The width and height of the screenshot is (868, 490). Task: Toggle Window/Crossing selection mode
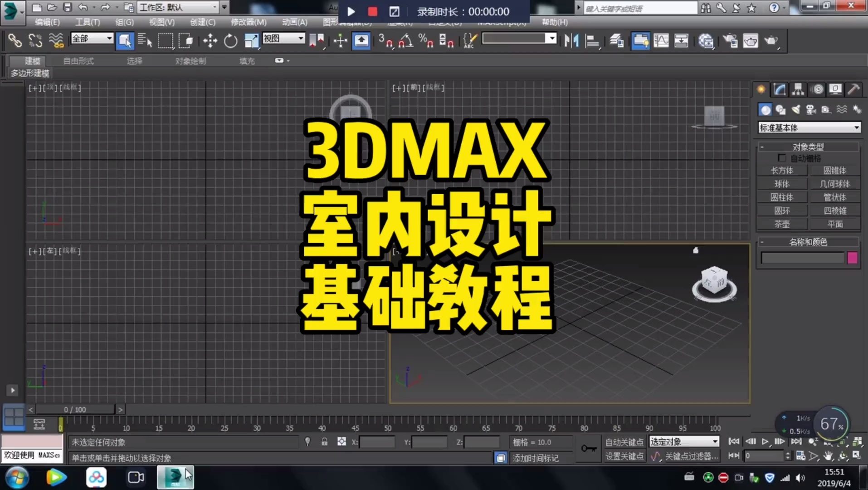pos(185,41)
